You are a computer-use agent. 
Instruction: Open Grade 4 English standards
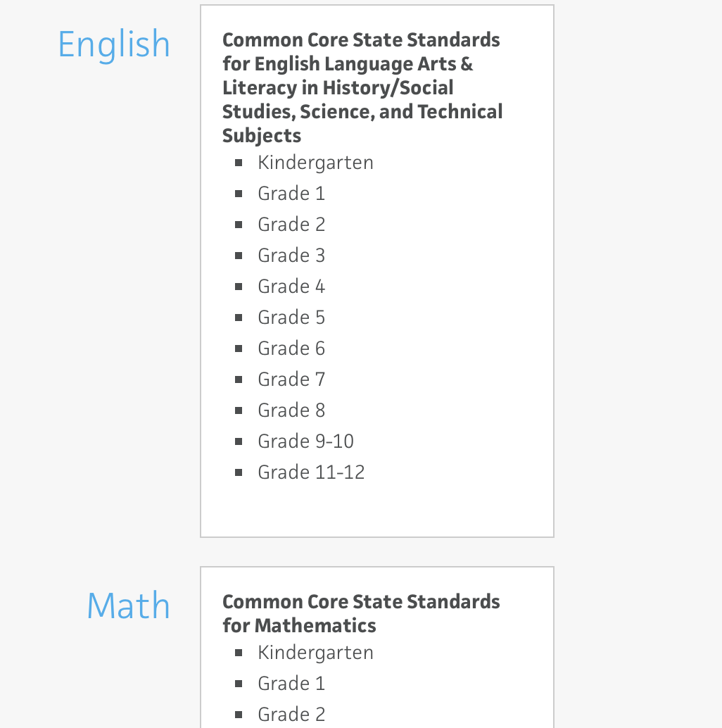[x=291, y=287]
